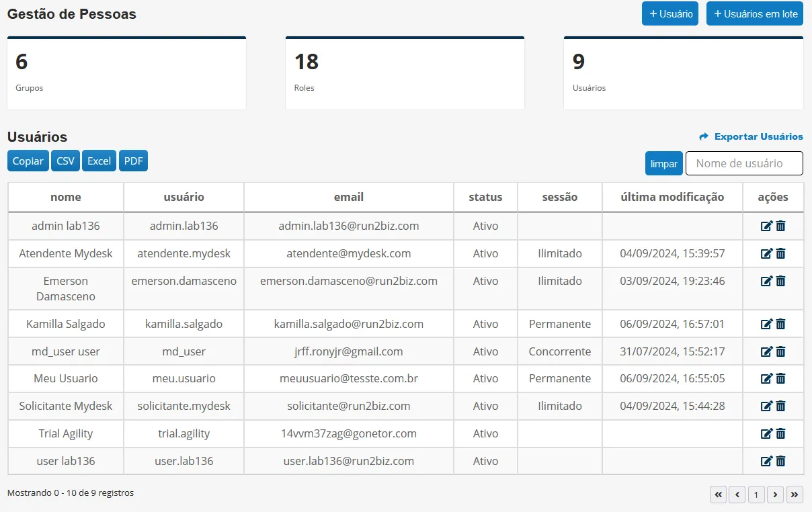Image resolution: width=812 pixels, height=512 pixels.
Task: Export the users table as PDF
Action: 133,161
